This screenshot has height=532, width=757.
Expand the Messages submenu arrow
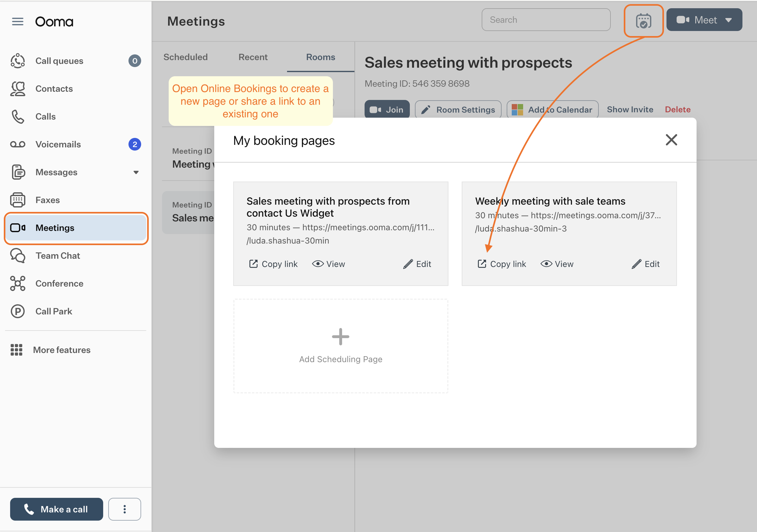coord(136,172)
